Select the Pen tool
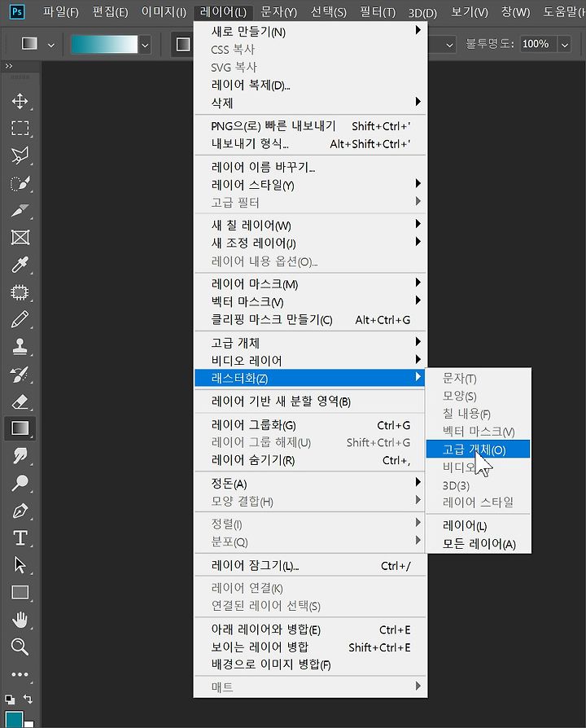Image resolution: width=586 pixels, height=728 pixels. (20, 511)
